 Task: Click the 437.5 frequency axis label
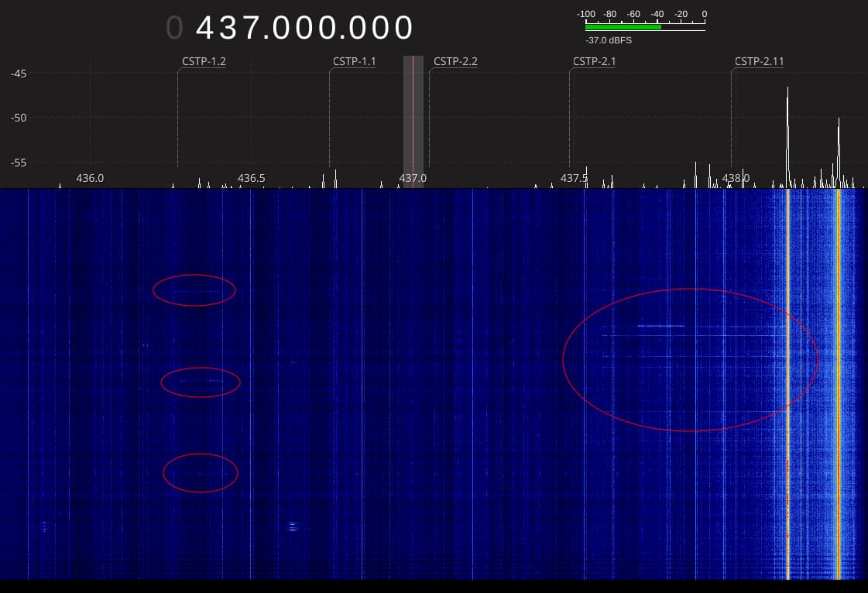coord(574,178)
